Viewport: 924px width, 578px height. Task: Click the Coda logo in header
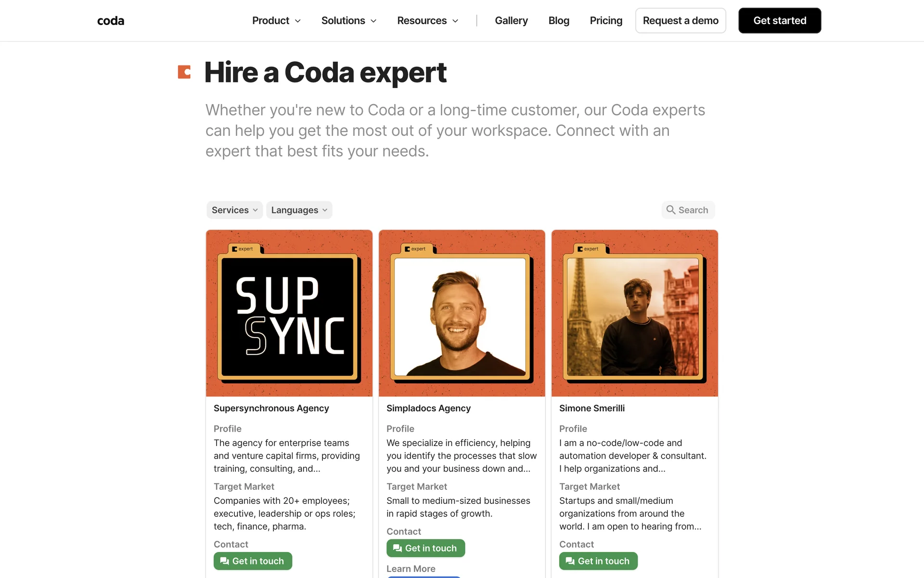point(111,21)
